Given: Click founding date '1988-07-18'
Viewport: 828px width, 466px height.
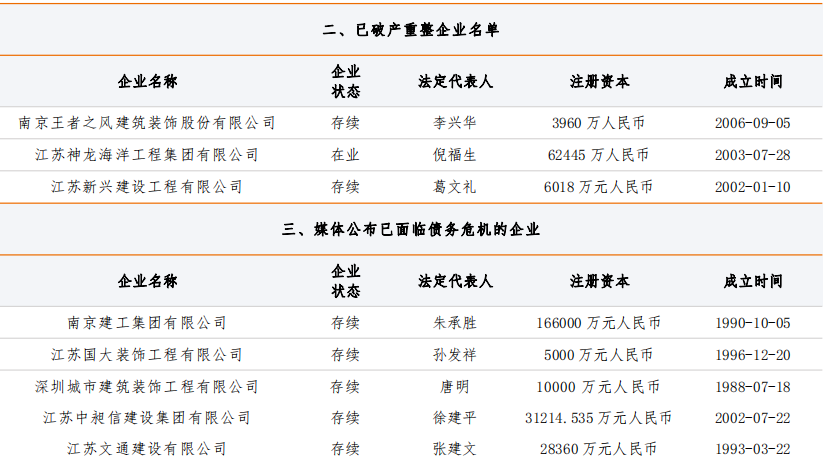Looking at the screenshot, I should pos(752,387).
